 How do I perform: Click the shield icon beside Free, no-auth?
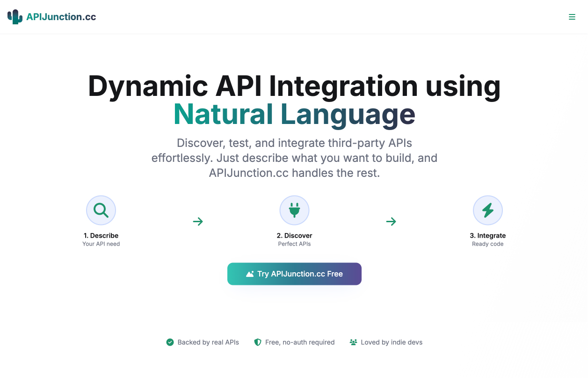click(x=258, y=342)
